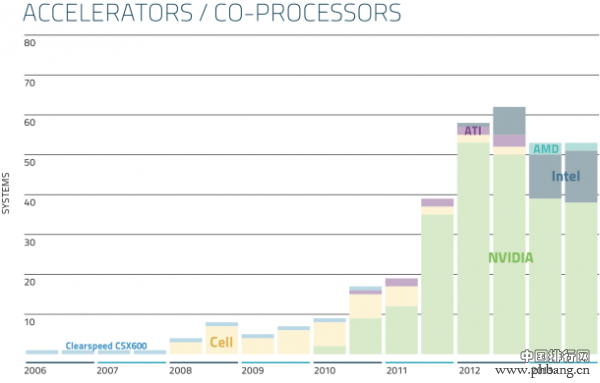
Task: Click the 20 y-axis value
Action: coord(30,282)
